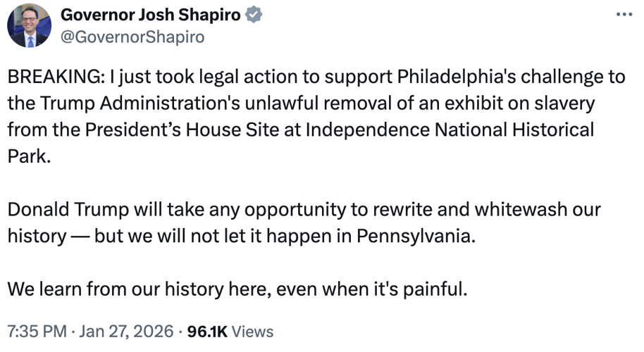Open the three-dot more options menu
The height and width of the screenshot is (352, 644).
[624, 15]
